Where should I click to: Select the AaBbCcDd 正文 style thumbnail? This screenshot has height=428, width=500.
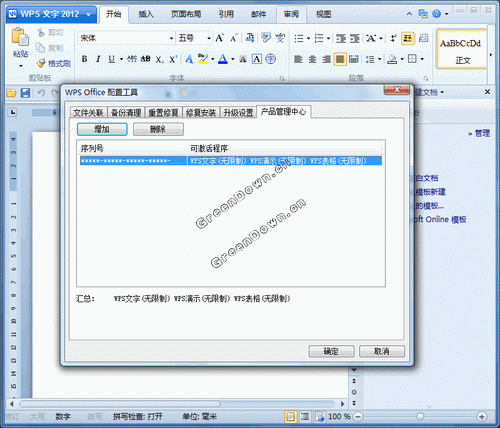point(462,49)
